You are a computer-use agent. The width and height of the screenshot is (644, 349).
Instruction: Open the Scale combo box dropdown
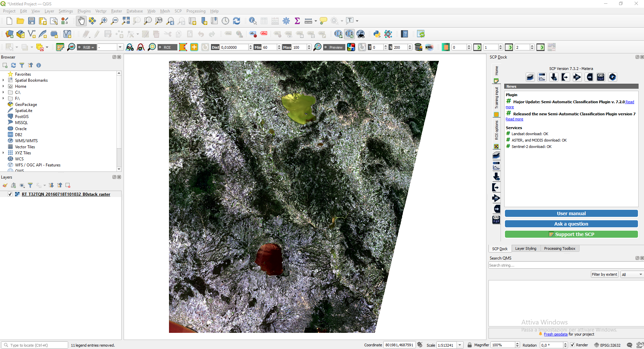(460, 345)
